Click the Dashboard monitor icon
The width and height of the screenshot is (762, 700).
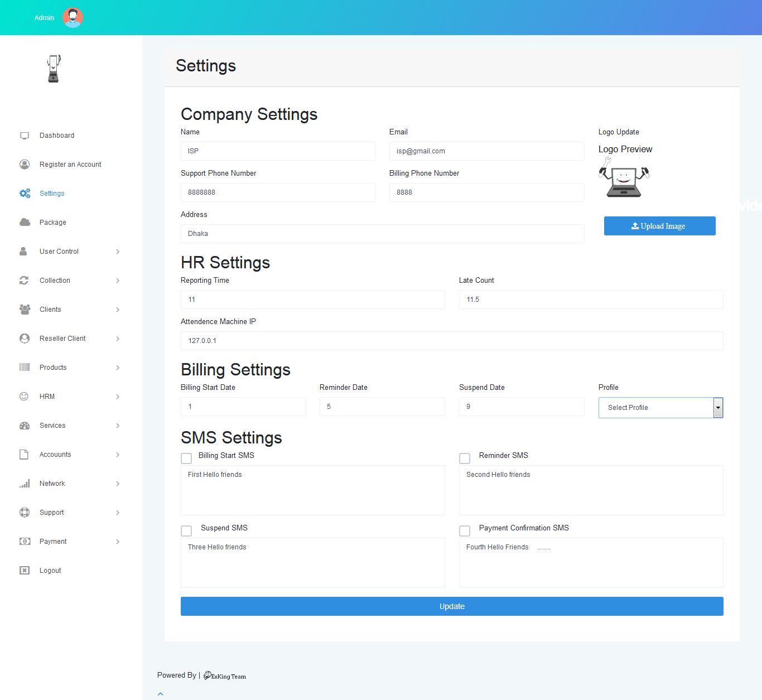pyautogui.click(x=25, y=136)
